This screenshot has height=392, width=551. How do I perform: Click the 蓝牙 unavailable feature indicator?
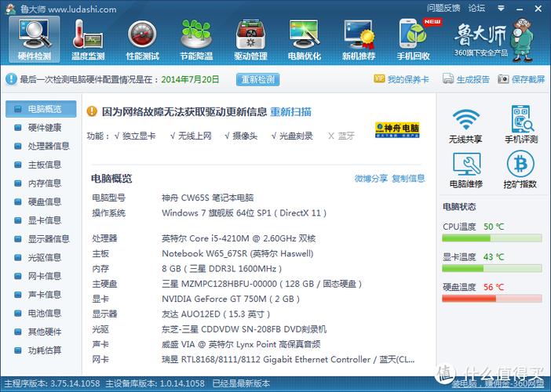(x=341, y=136)
